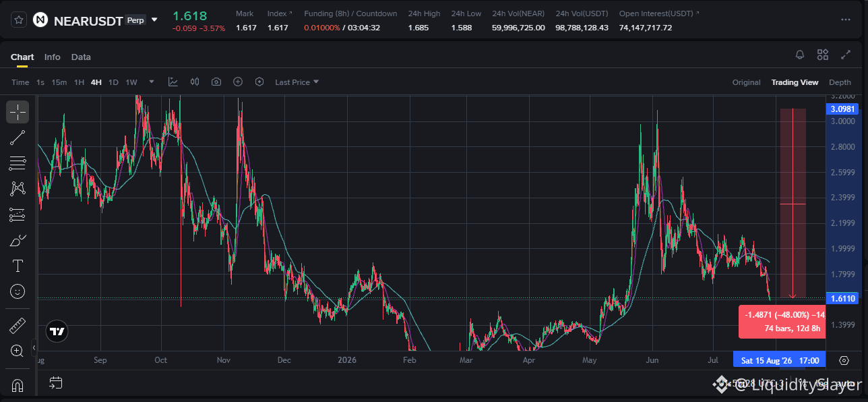
Task: Expand more time intervals dropdown arrow
Action: coord(152,82)
